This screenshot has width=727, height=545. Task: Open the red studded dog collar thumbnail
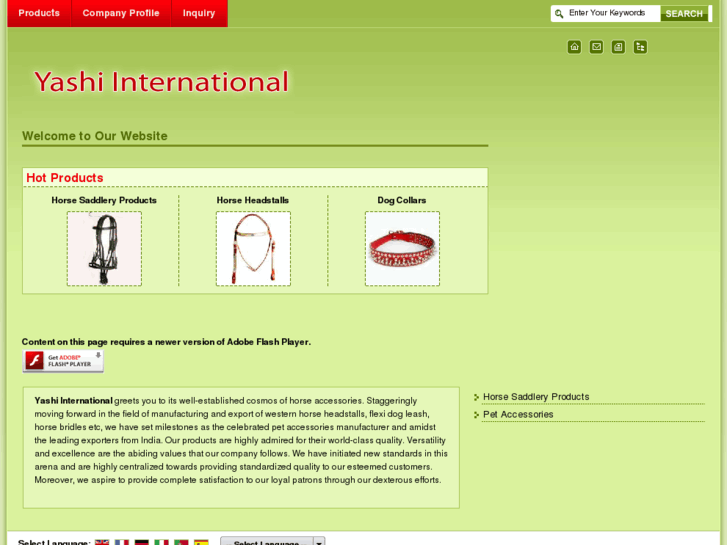pos(402,249)
